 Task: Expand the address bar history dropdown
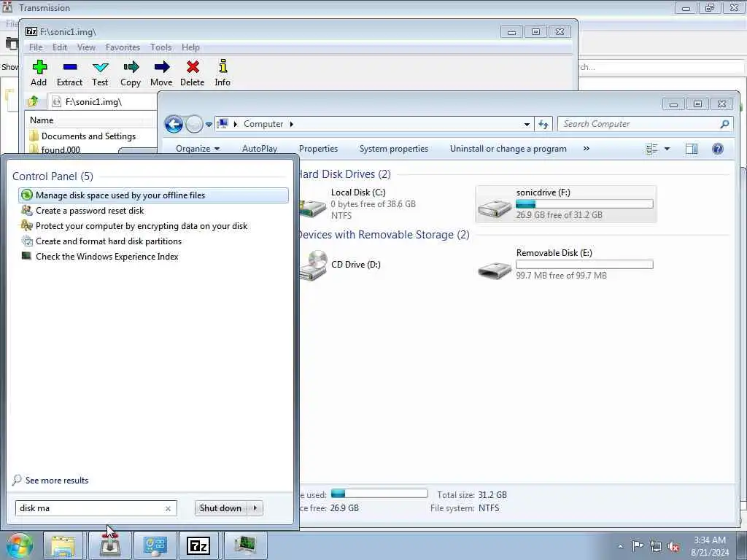click(x=527, y=124)
